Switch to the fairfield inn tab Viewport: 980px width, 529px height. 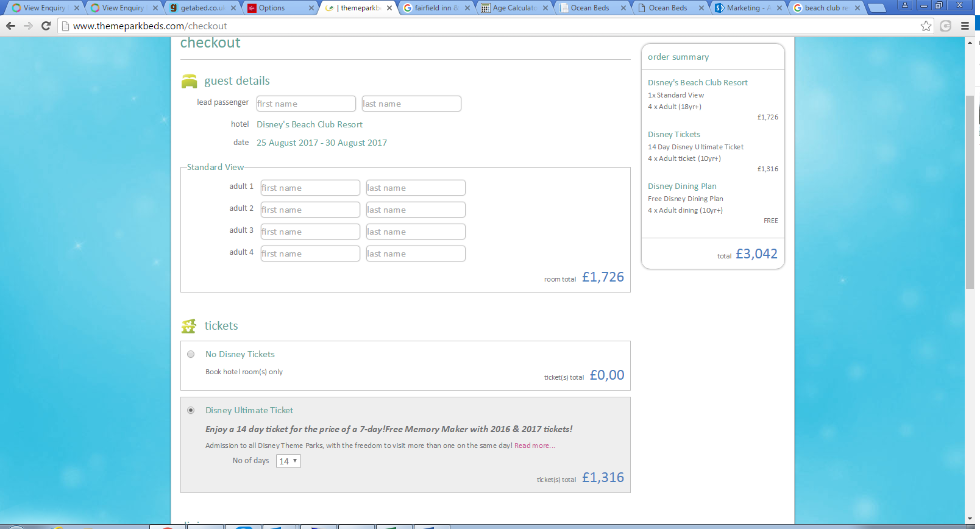coord(436,8)
